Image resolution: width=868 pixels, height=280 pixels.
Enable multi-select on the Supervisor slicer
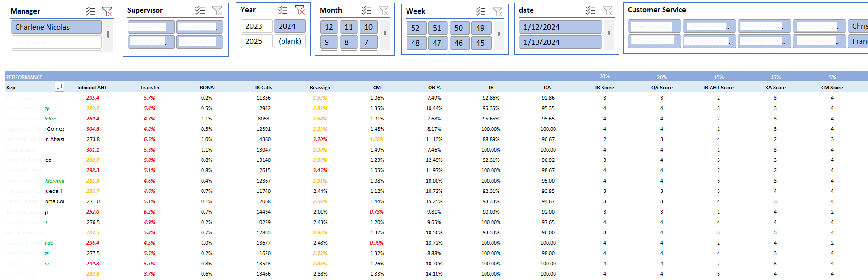[x=200, y=10]
